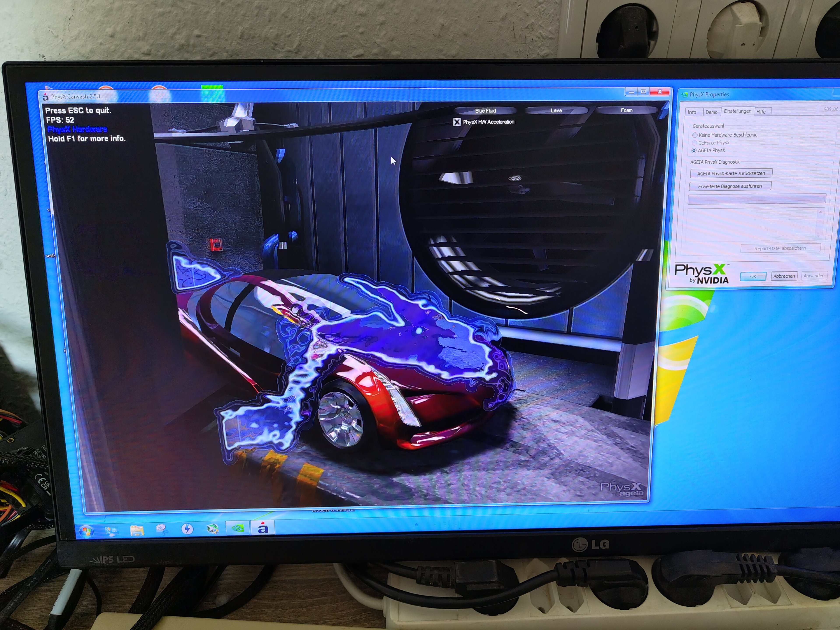Open the Control Panel taskbar icon
The width and height of the screenshot is (840, 630).
(111, 530)
